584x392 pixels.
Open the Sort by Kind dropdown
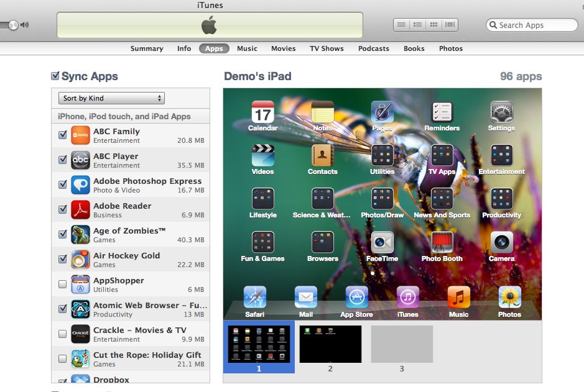tap(111, 98)
